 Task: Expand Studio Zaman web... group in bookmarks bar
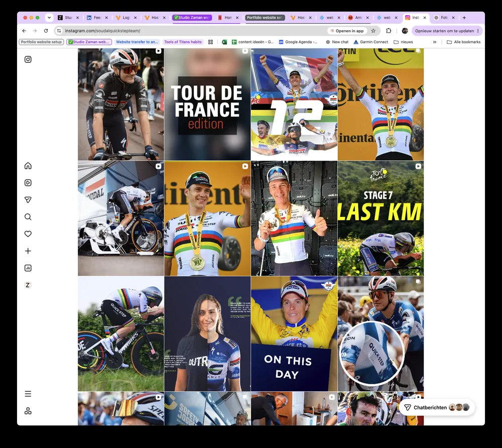[89, 42]
